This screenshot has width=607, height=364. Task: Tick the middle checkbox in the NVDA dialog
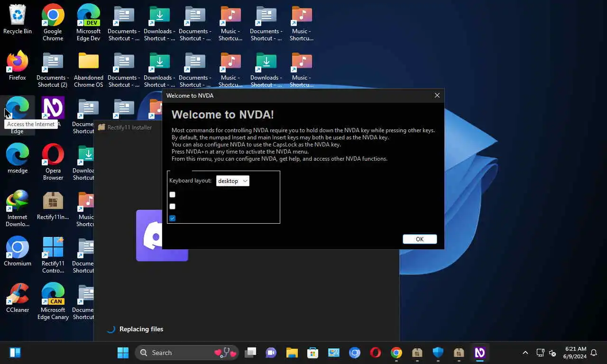click(172, 206)
